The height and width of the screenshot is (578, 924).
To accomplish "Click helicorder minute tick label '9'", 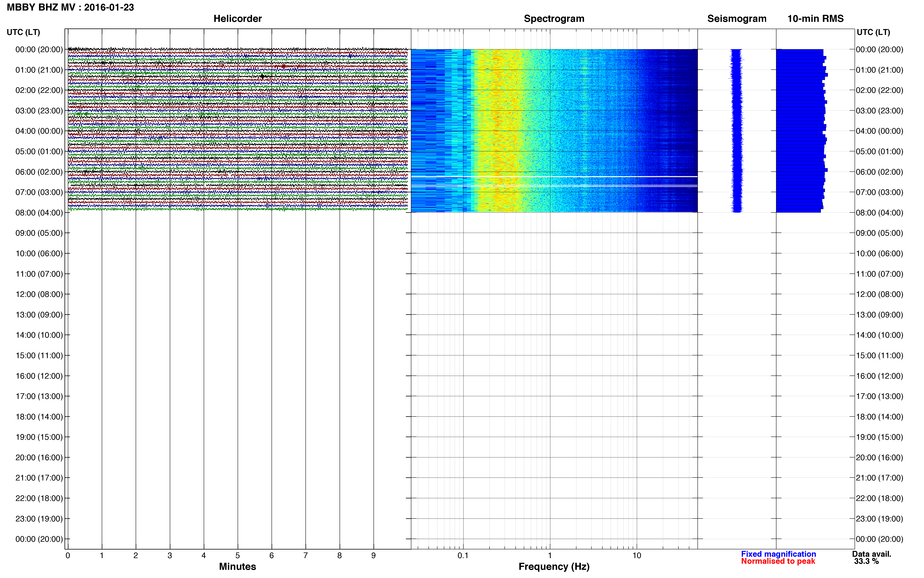I will (x=373, y=555).
